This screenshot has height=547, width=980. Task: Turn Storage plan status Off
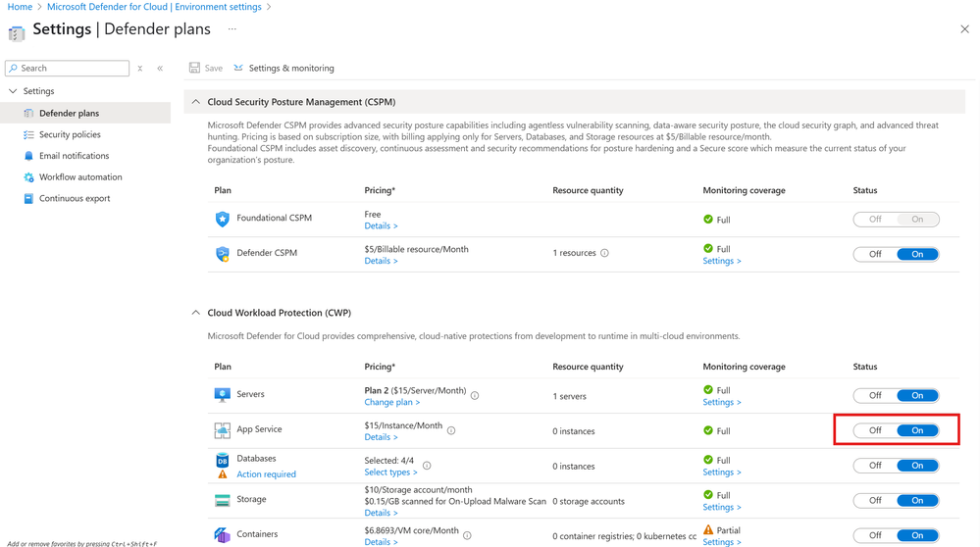[x=875, y=500]
